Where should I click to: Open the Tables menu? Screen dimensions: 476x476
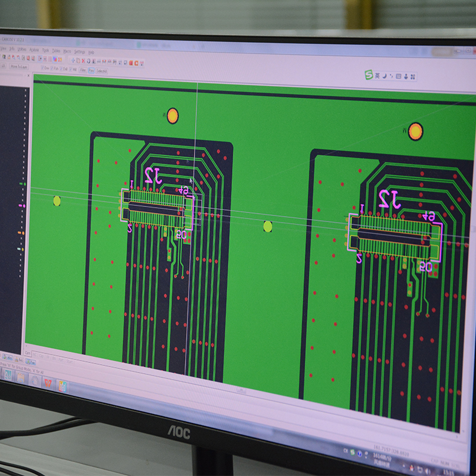56,51
